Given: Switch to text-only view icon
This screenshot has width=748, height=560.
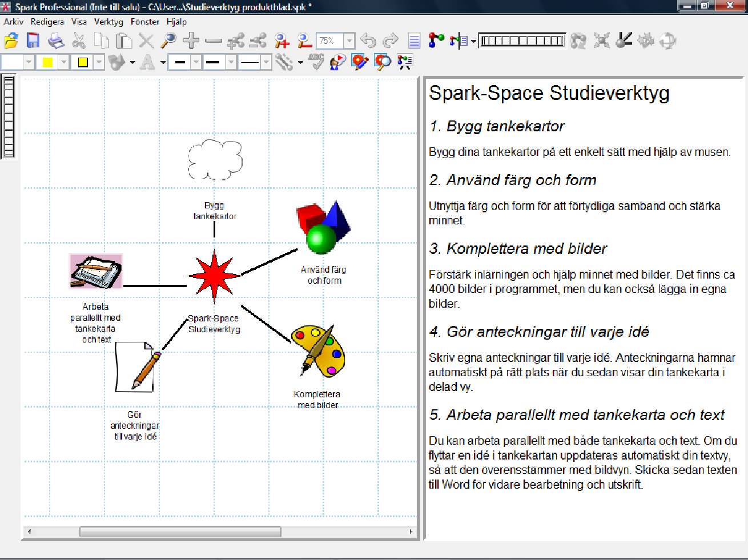Looking at the screenshot, I should click(415, 41).
